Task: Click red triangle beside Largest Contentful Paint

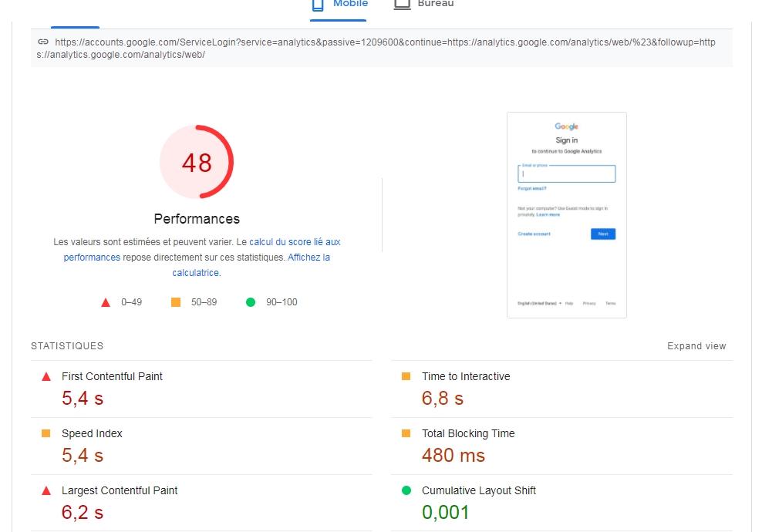Action: tap(46, 490)
